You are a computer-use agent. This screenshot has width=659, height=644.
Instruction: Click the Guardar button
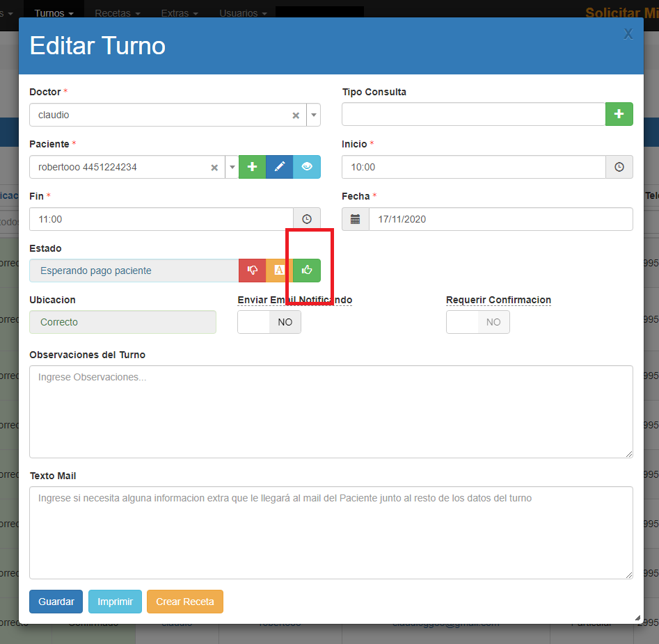tap(56, 602)
